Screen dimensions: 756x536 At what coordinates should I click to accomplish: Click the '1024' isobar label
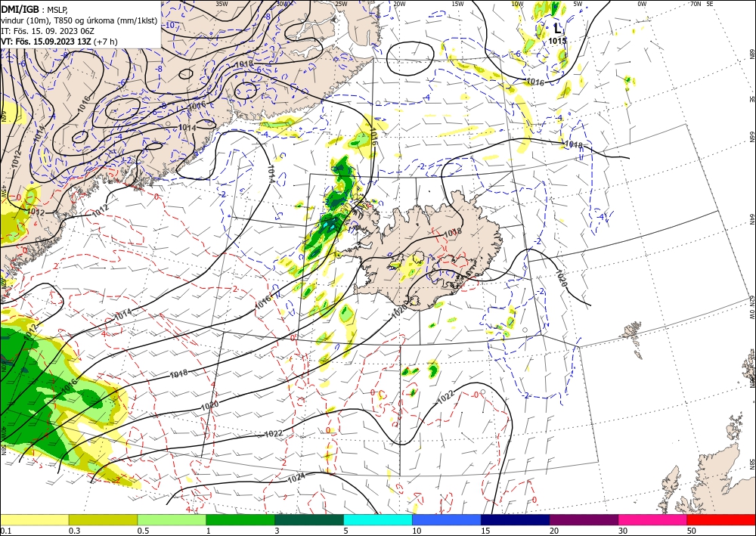coord(296,479)
